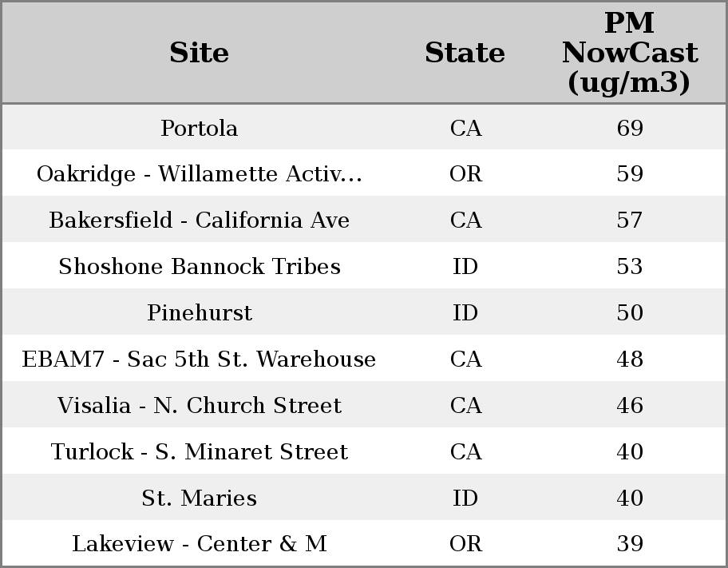Open Oakridge - Willamette Activ... site entry
Image resolution: width=728 pixels, height=568 pixels.
click(199, 174)
